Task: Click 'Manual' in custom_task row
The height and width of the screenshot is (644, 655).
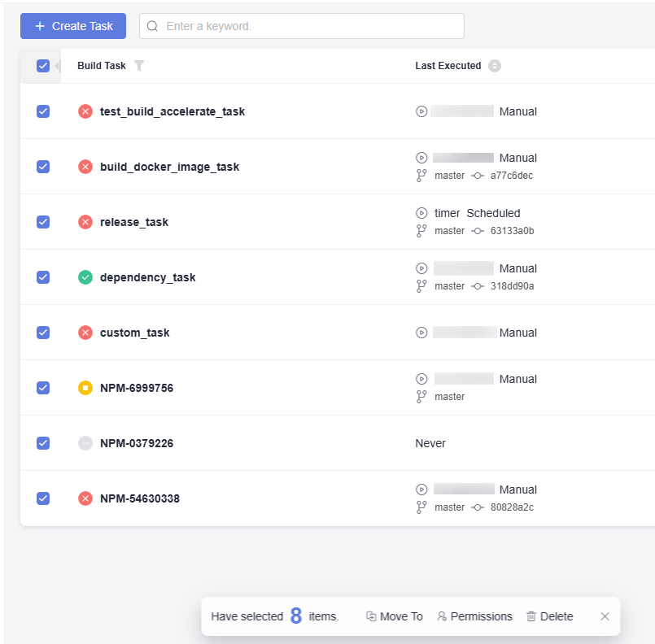Action: point(518,333)
